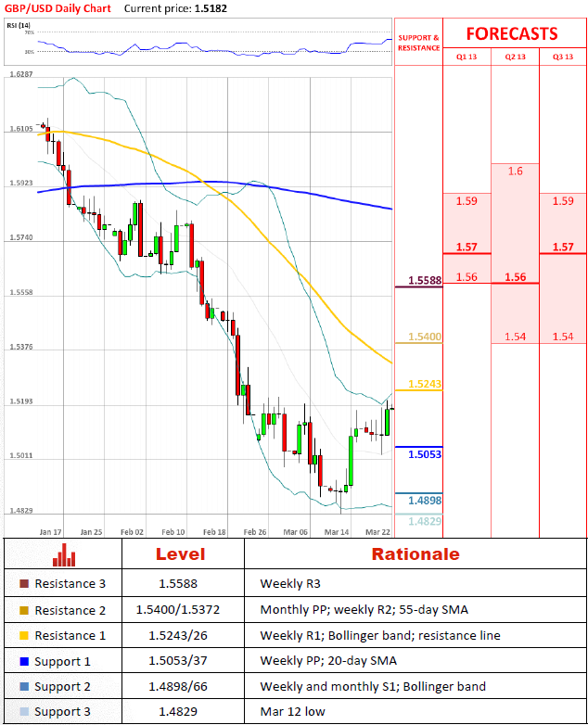
Task: Click the 'GBP/USD Daily Chart' title
Action: coord(58,8)
